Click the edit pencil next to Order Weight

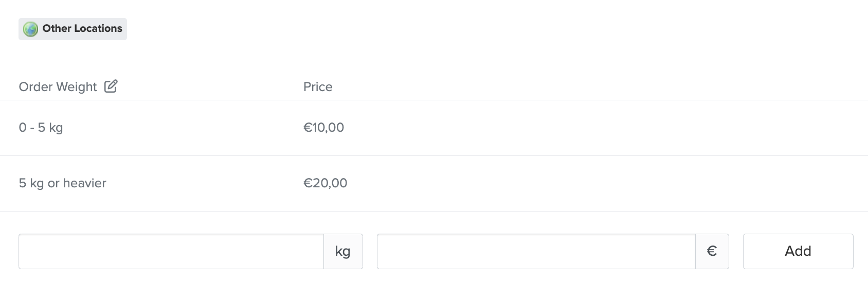[111, 86]
